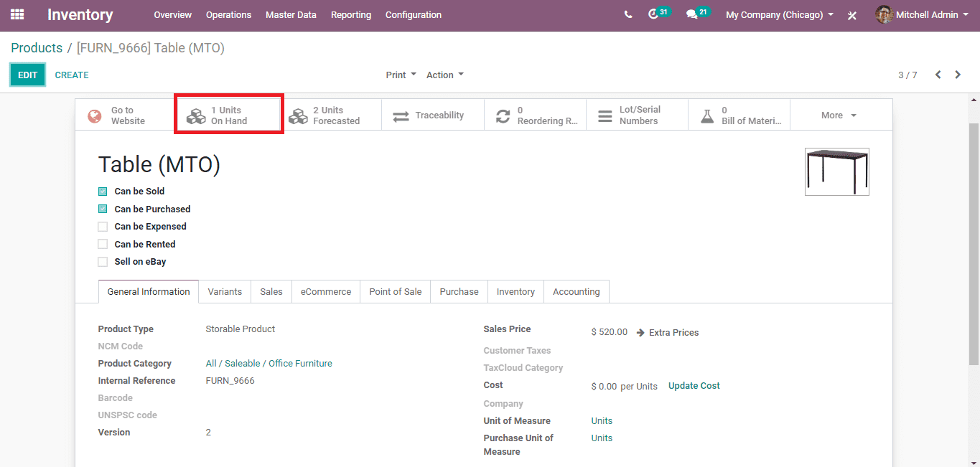Screen dimensions: 980x467
Task: Click the CREATE button
Action: point(72,75)
